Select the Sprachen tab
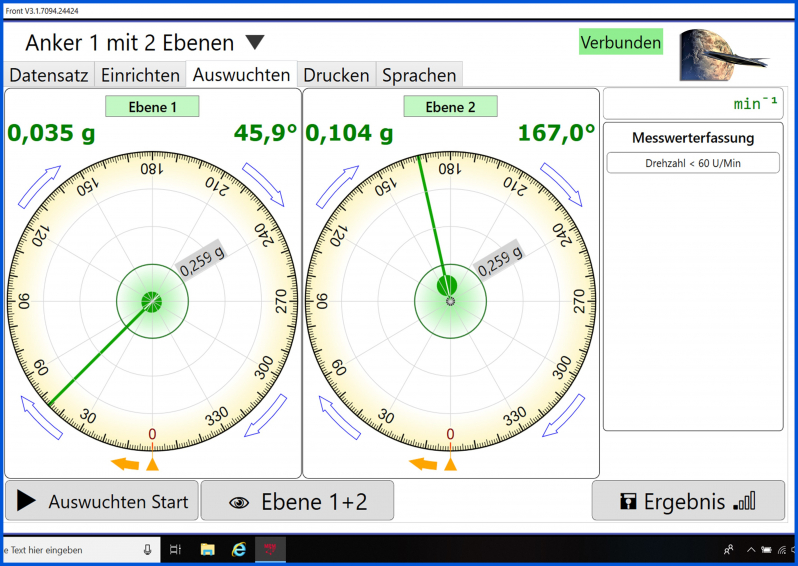Viewport: 798px width, 566px height. (x=419, y=75)
